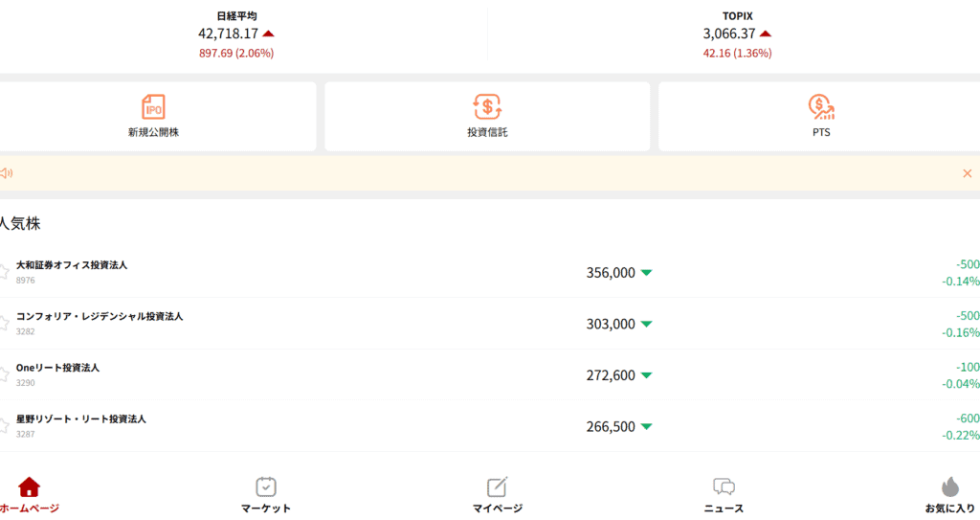Open the 投資信託 dollar icon
This screenshot has height=520, width=980.
pos(487,106)
